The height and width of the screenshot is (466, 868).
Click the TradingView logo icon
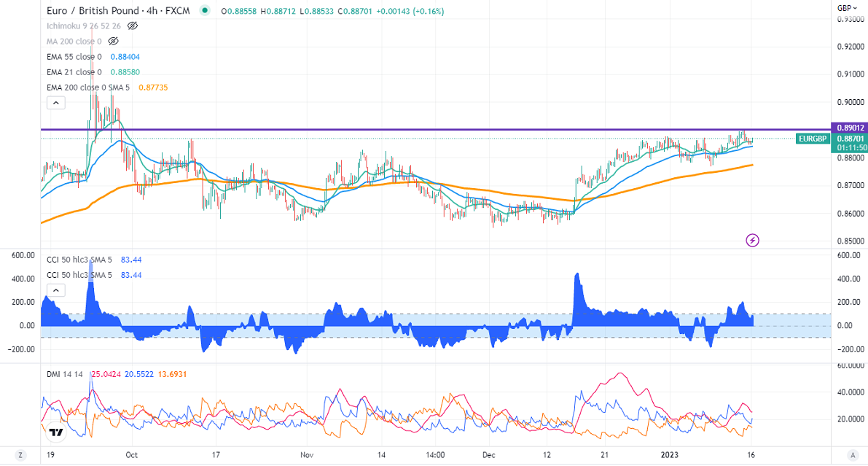[x=56, y=432]
